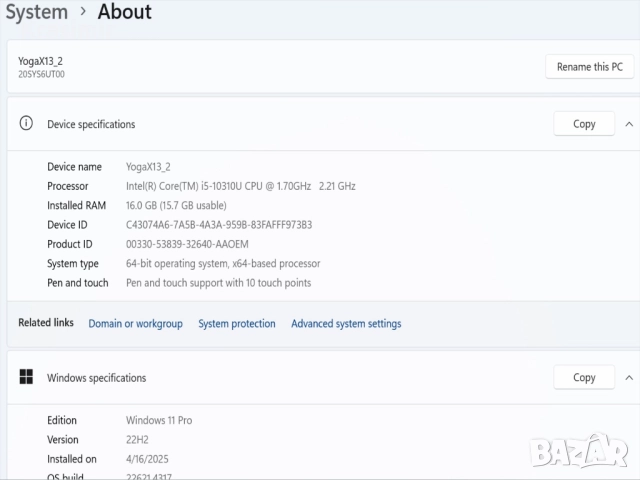Open the Domain or workgroup link

click(x=135, y=324)
